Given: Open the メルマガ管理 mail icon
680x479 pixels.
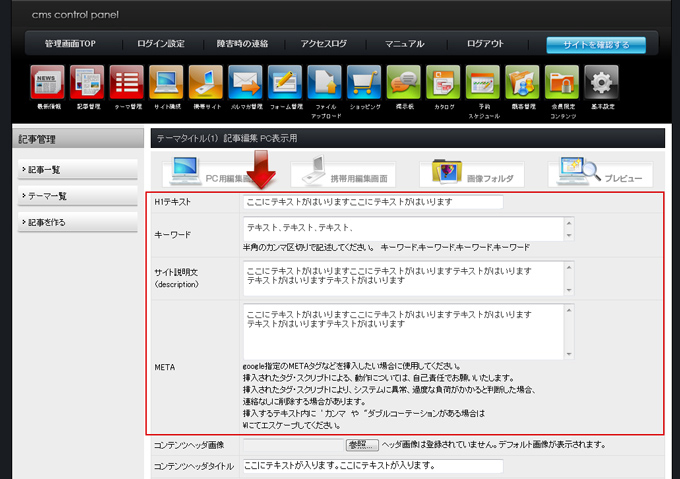Looking at the screenshot, I should click(244, 82).
